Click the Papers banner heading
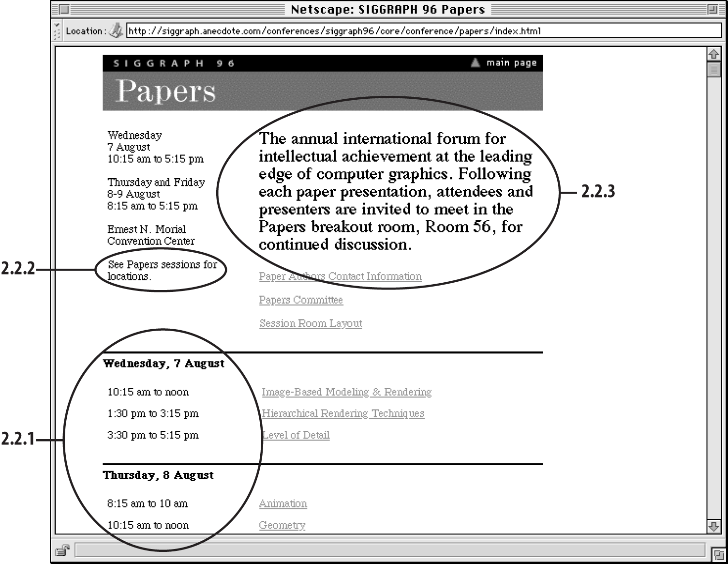This screenshot has width=728, height=564. pos(165,91)
